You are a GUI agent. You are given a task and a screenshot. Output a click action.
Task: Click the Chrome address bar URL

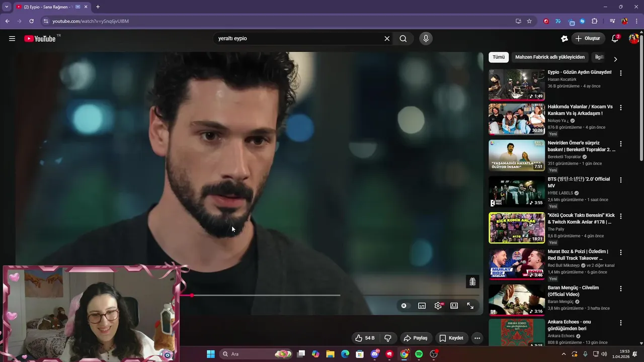[x=91, y=21]
